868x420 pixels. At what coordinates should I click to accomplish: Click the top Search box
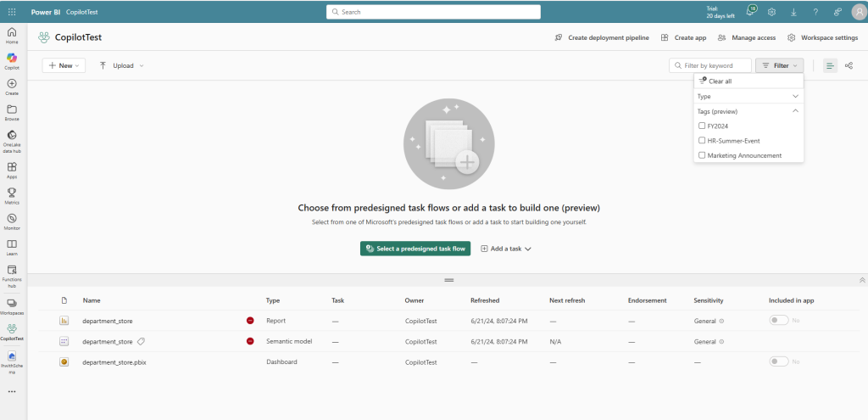tap(433, 12)
